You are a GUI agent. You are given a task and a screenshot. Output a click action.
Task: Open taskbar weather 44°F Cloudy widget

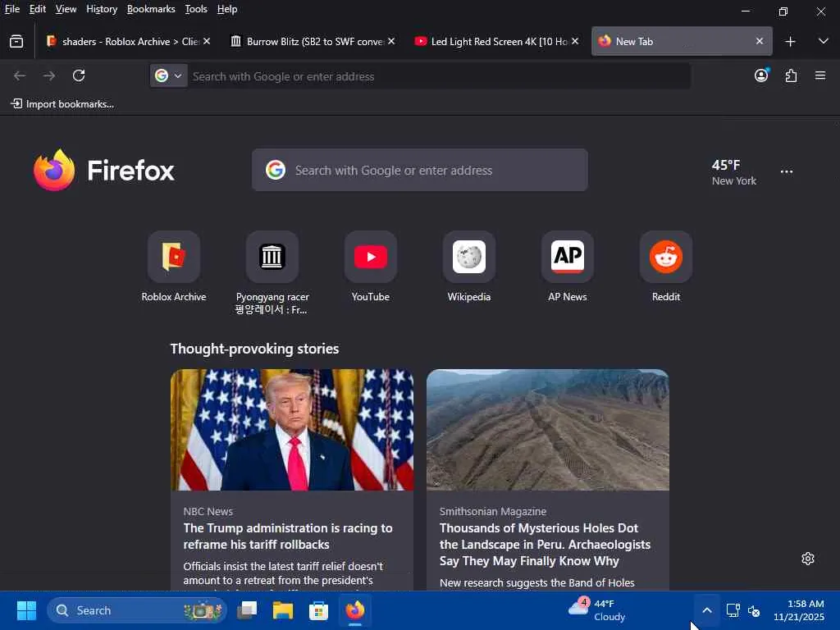597,610
